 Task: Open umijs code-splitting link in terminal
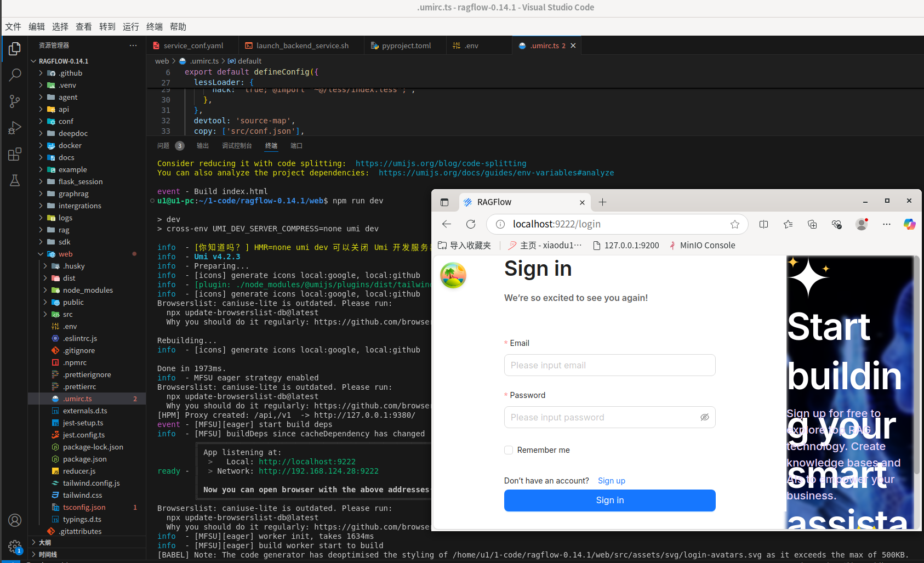441,163
